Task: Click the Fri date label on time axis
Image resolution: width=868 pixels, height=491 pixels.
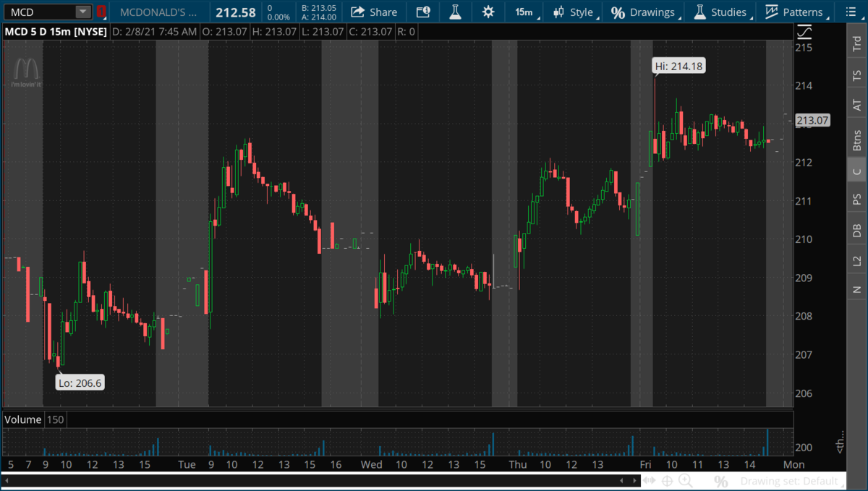Action: [645, 464]
